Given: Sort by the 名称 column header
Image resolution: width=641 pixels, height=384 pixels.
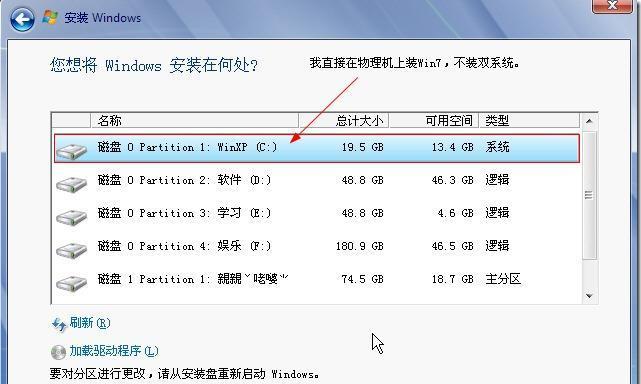Looking at the screenshot, I should click(194, 121).
